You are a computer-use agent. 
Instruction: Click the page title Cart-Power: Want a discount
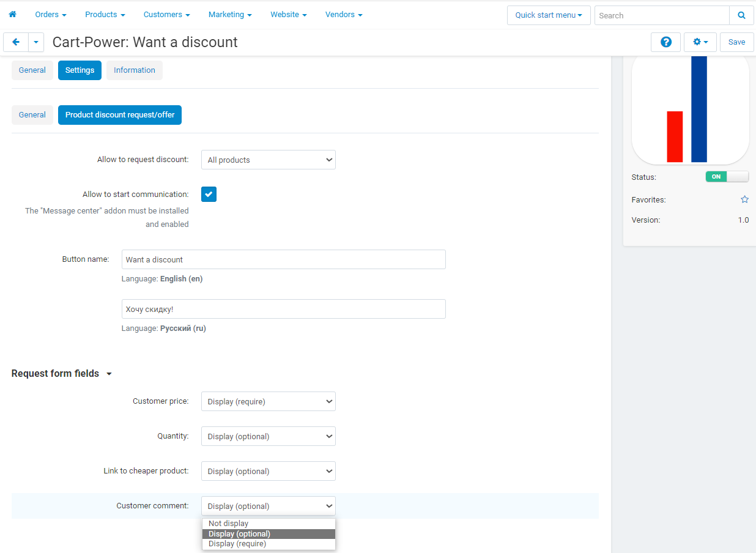pos(145,42)
